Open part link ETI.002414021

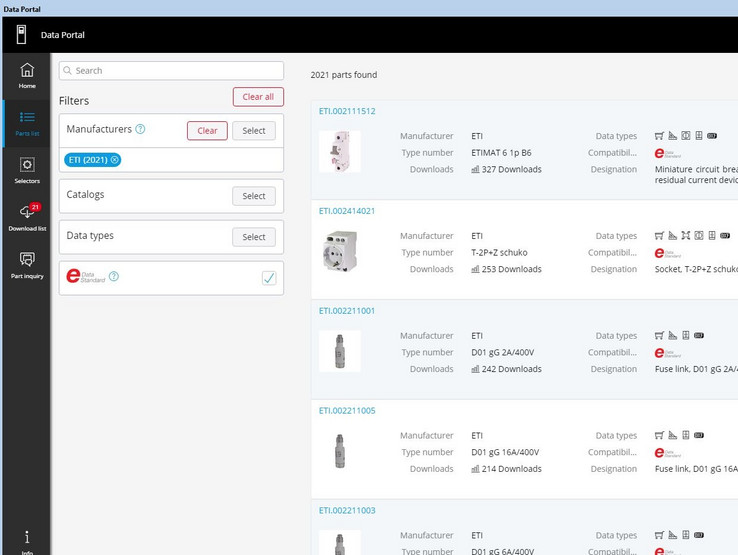click(x=347, y=211)
